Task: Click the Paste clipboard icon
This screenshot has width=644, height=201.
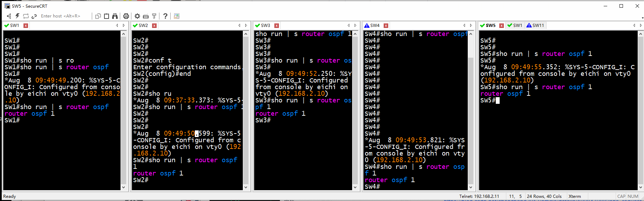Action: click(x=107, y=16)
